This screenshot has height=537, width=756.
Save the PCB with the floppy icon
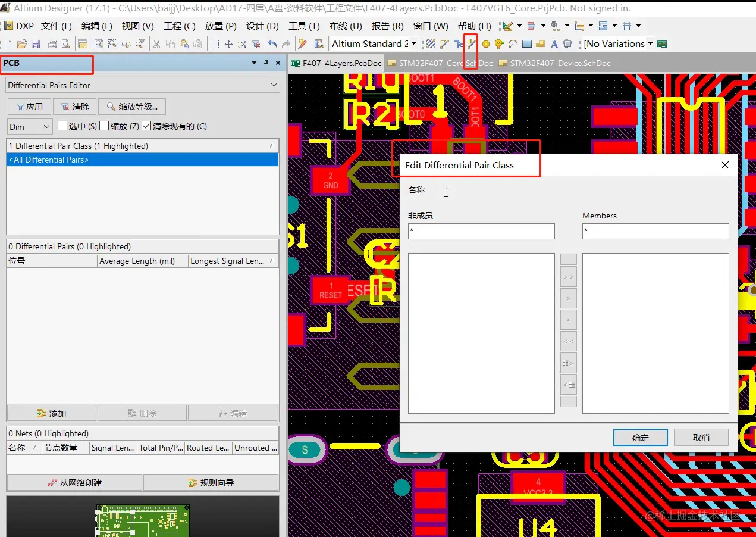36,44
